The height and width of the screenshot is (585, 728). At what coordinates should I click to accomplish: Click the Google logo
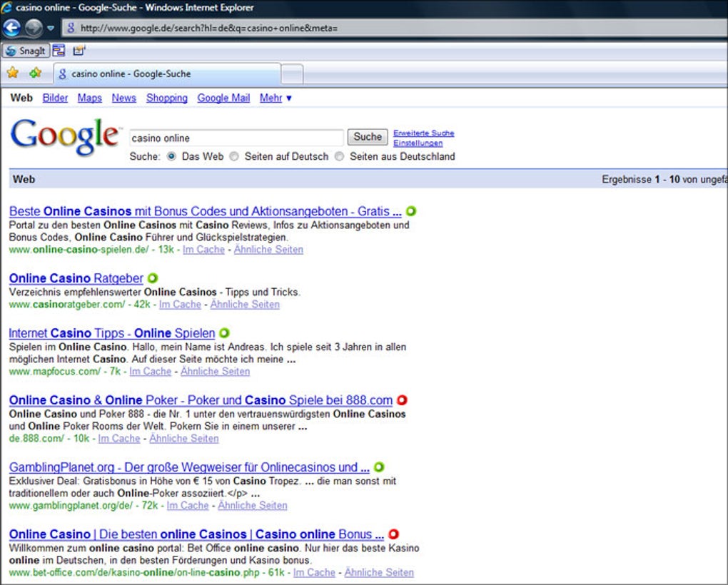[x=65, y=136]
